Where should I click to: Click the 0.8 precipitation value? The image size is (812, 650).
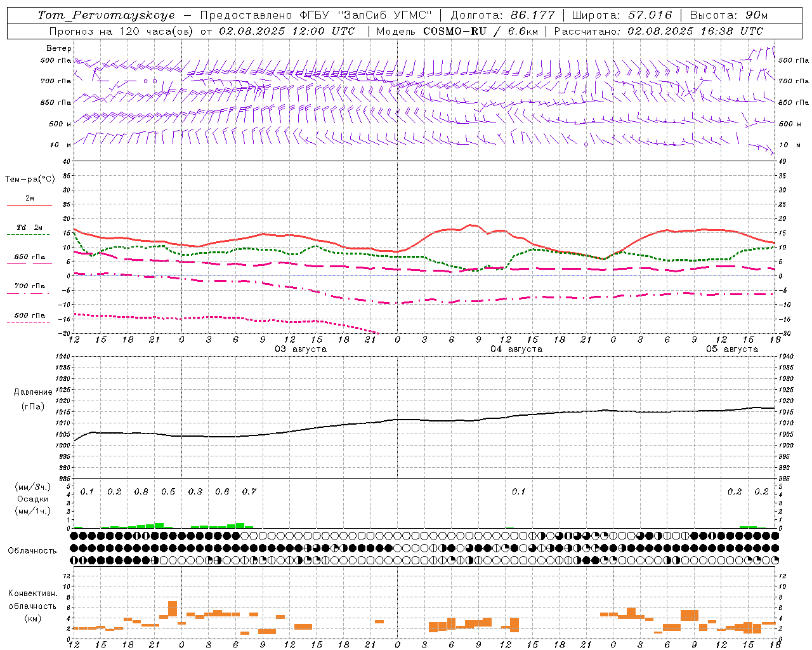pos(141,492)
